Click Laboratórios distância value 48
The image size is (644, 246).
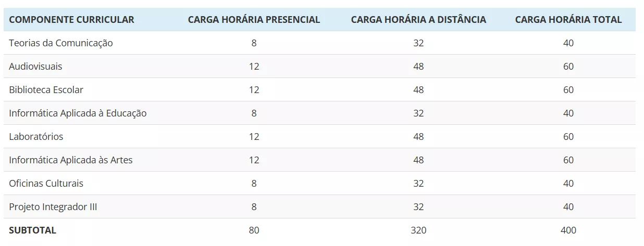click(x=418, y=137)
